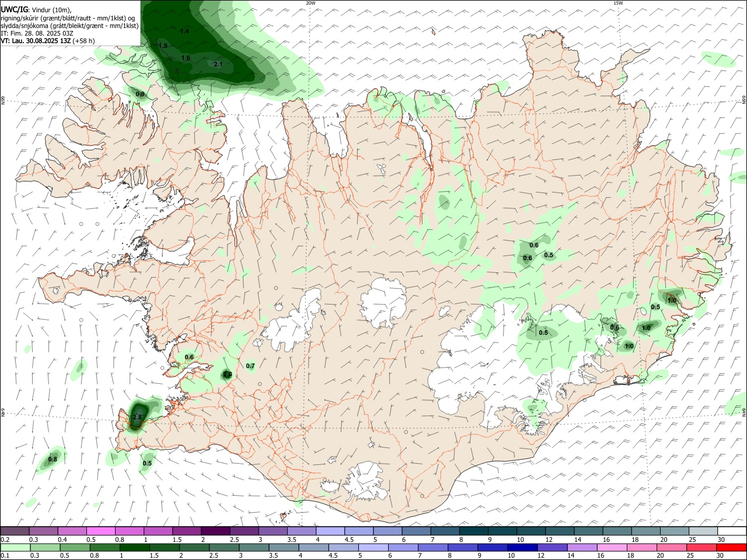The width and height of the screenshot is (747, 560).
Task: Click the 2.1 precipitation value in dark green area
Action: tap(218, 64)
